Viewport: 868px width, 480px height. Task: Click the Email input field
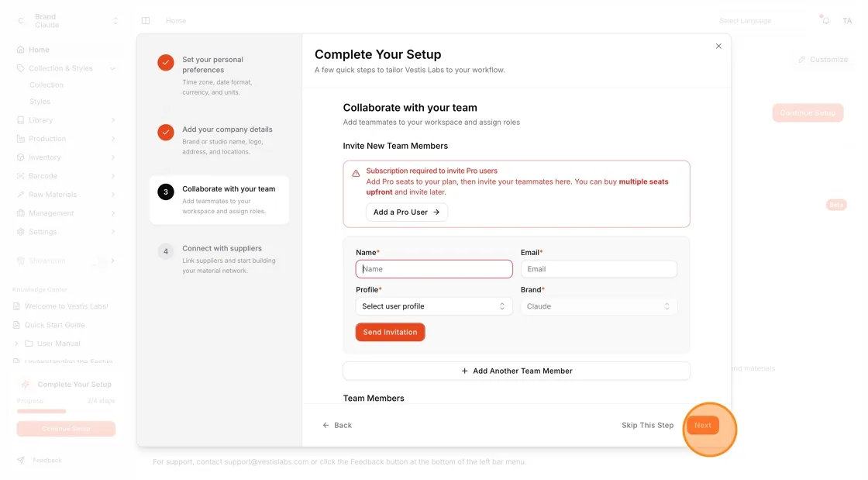pyautogui.click(x=598, y=269)
